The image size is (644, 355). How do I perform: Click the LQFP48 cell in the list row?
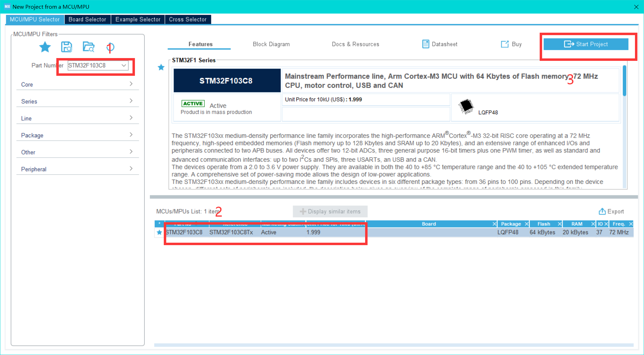[508, 232]
